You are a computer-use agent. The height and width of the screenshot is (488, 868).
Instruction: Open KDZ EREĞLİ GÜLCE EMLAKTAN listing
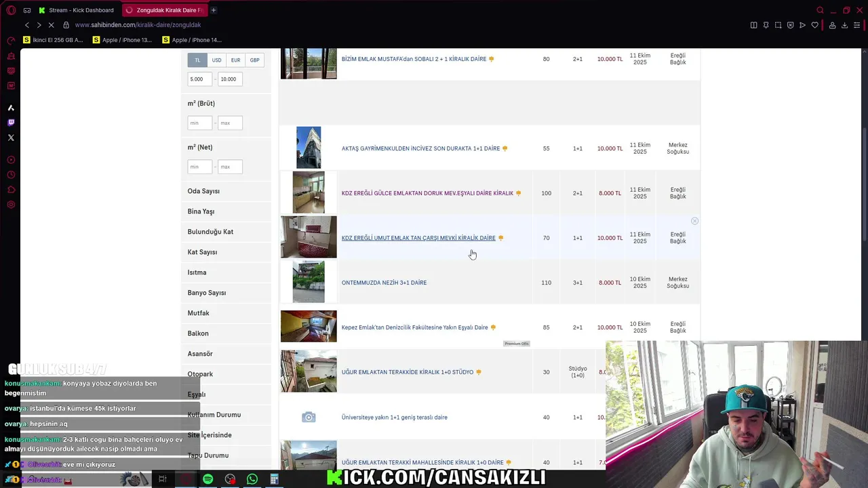point(427,193)
